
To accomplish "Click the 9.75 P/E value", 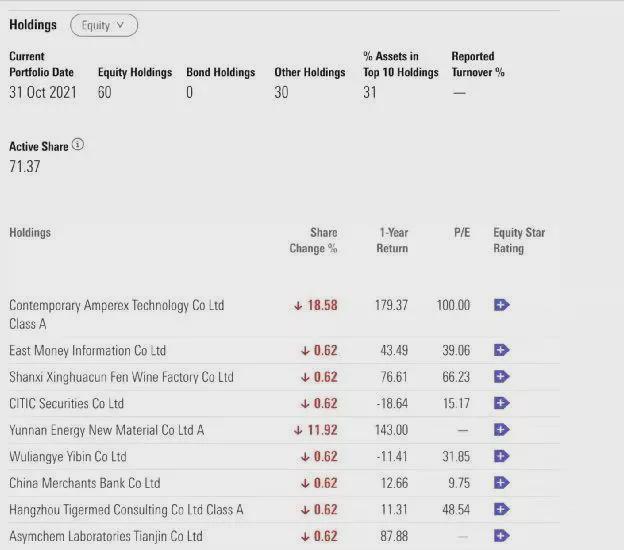I will tap(459, 483).
